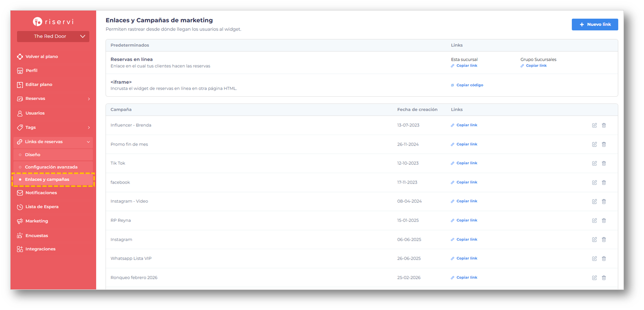Screen dimensions: 644x310
Task: Click Copiar código for iframe
Action: point(467,85)
